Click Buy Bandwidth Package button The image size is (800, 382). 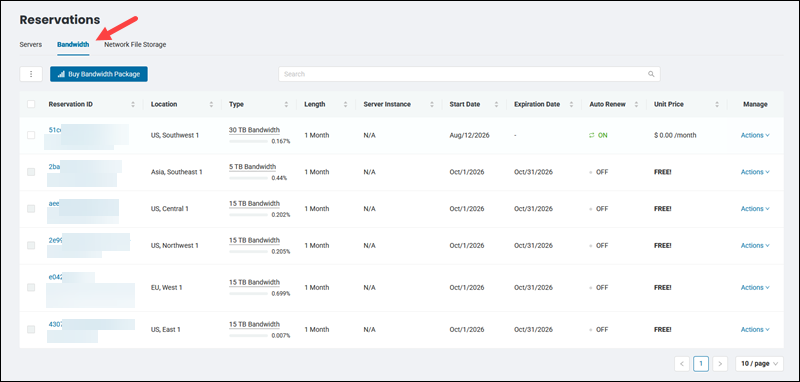pyautogui.click(x=98, y=74)
